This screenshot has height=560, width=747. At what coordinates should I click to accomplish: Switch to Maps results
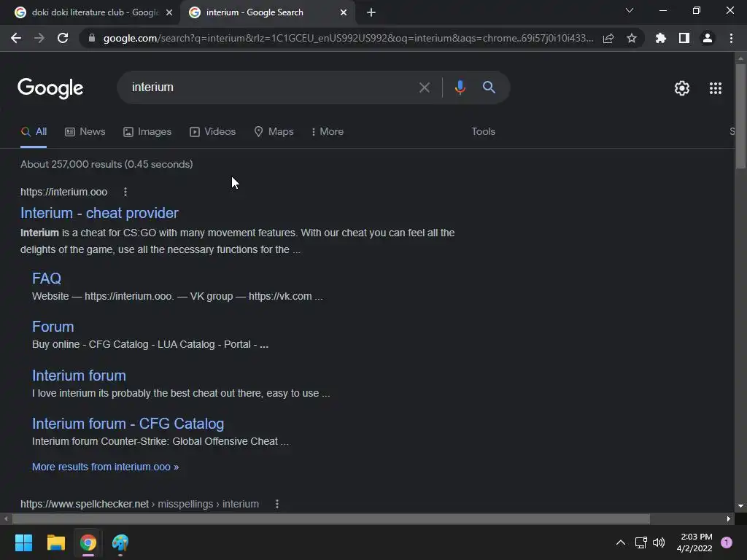click(274, 131)
